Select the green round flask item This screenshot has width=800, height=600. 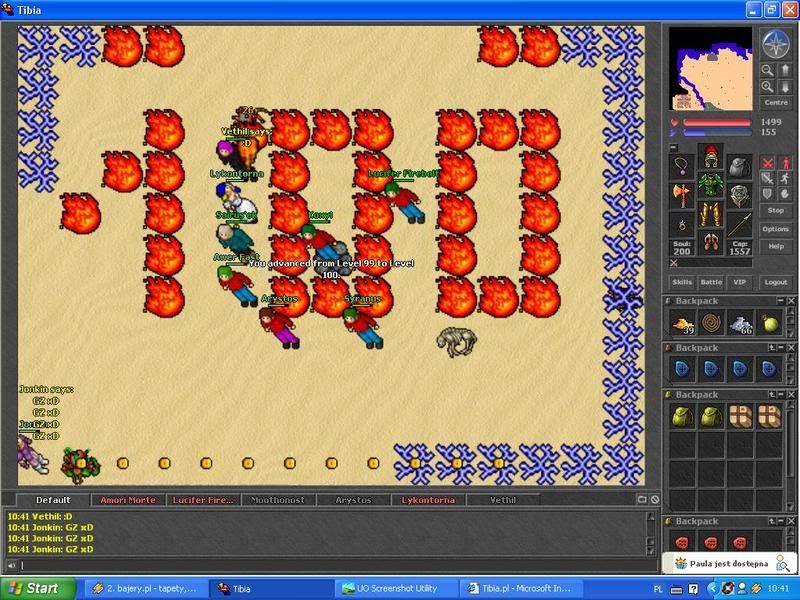(769, 323)
